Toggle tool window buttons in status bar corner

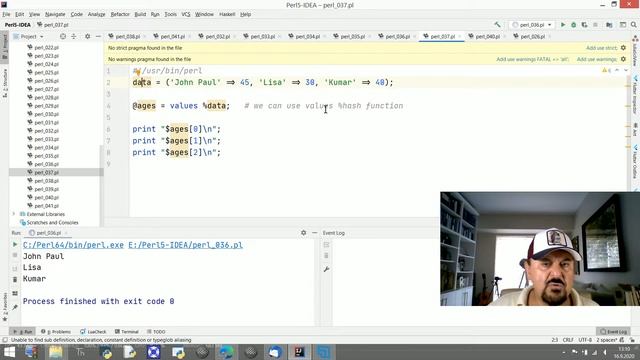(x=5, y=340)
